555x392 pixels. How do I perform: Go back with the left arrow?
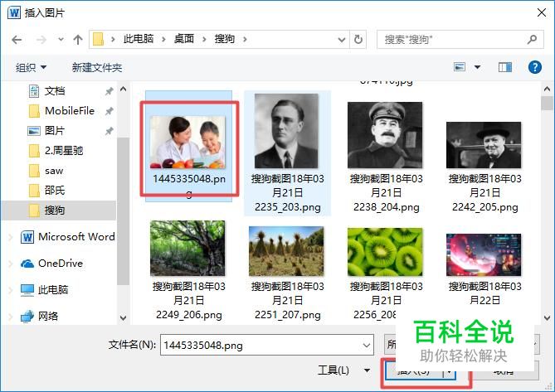click(x=17, y=40)
